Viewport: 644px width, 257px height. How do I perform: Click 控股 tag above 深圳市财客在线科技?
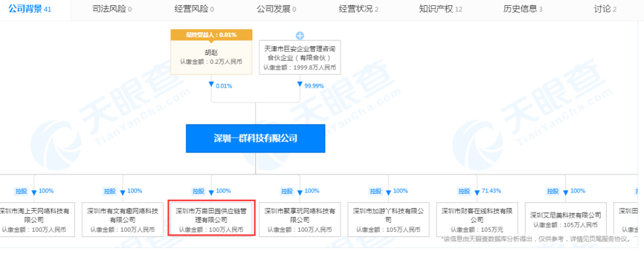pyautogui.click(x=464, y=191)
